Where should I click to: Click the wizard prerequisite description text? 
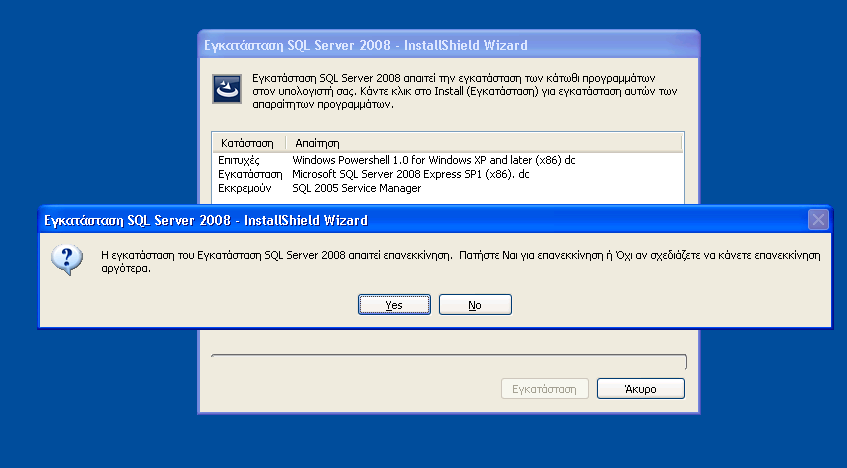465,91
